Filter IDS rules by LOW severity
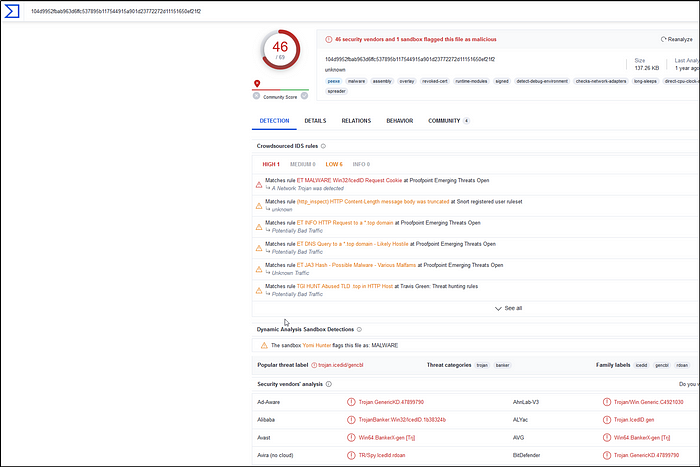The width and height of the screenshot is (700, 467). 334,164
